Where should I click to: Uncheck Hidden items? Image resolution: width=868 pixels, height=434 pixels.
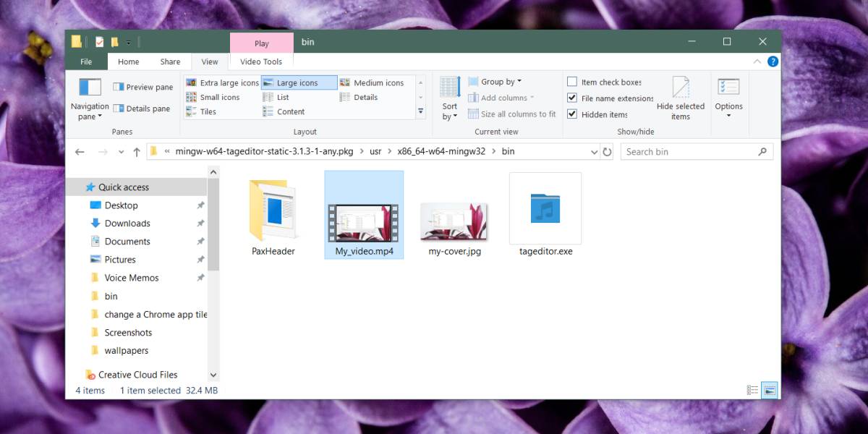[x=597, y=114]
